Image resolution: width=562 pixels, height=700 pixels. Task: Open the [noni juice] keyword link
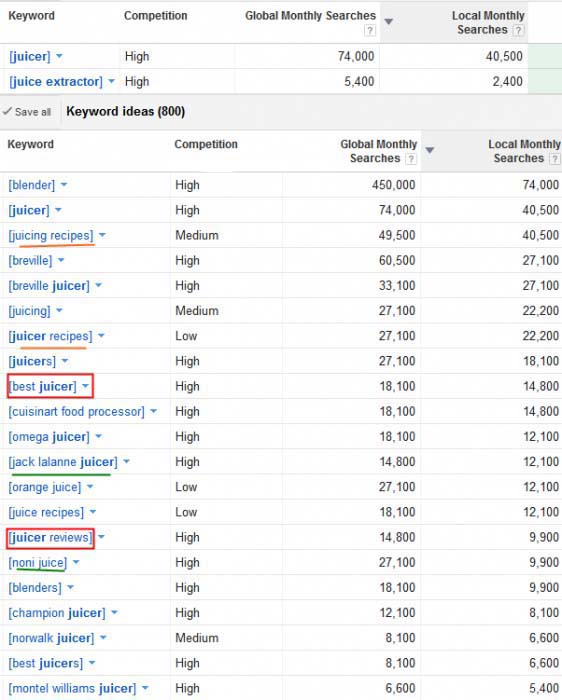38,562
